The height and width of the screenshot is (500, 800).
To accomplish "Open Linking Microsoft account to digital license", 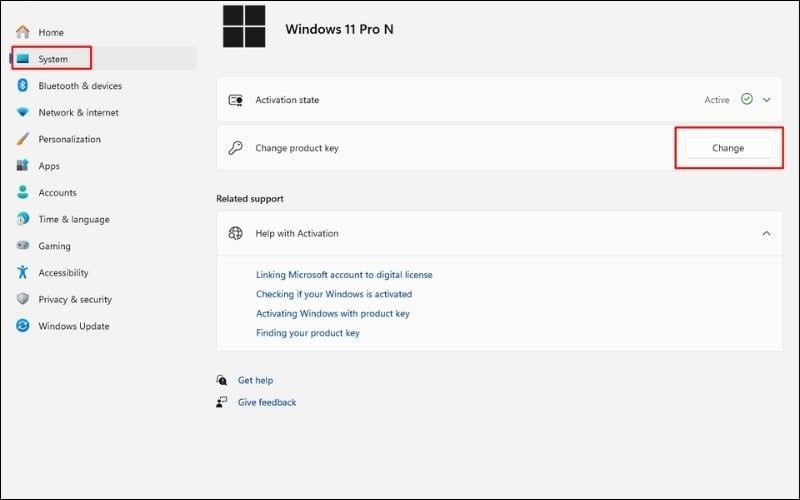I will coord(344,274).
